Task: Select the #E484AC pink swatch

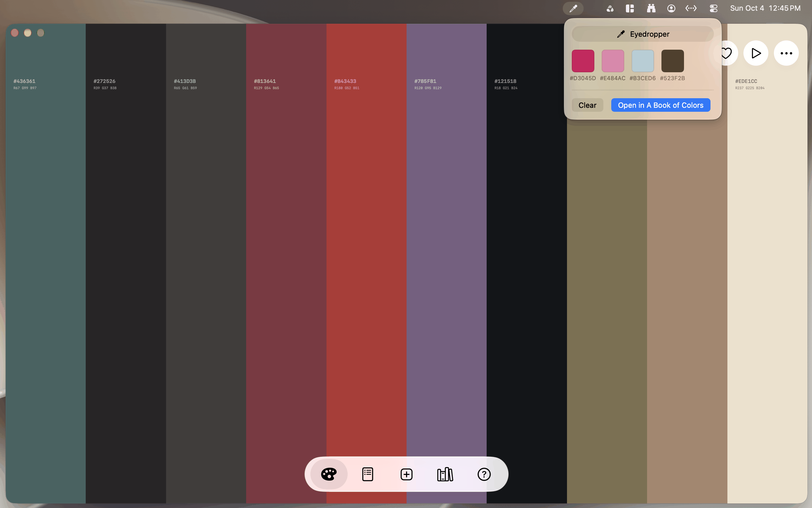Action: coord(613,61)
